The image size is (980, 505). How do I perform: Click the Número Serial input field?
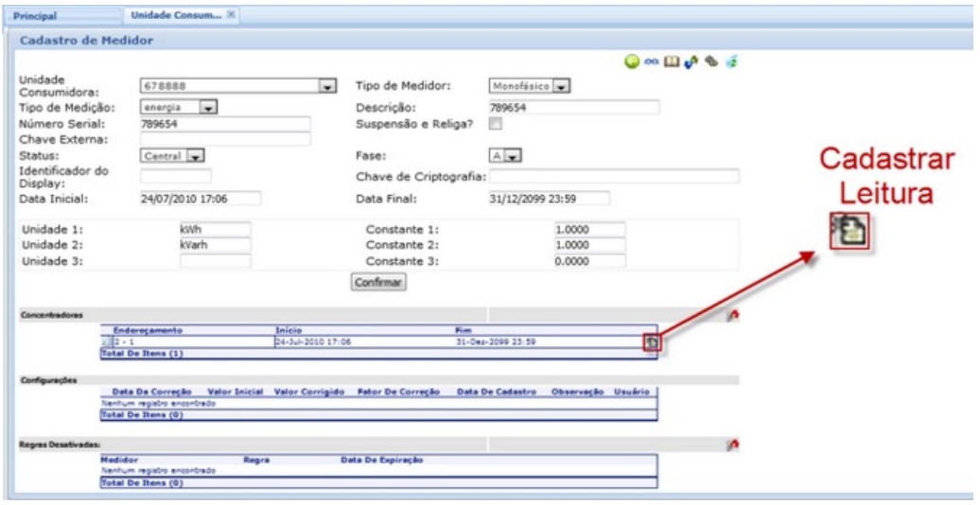coord(224,123)
